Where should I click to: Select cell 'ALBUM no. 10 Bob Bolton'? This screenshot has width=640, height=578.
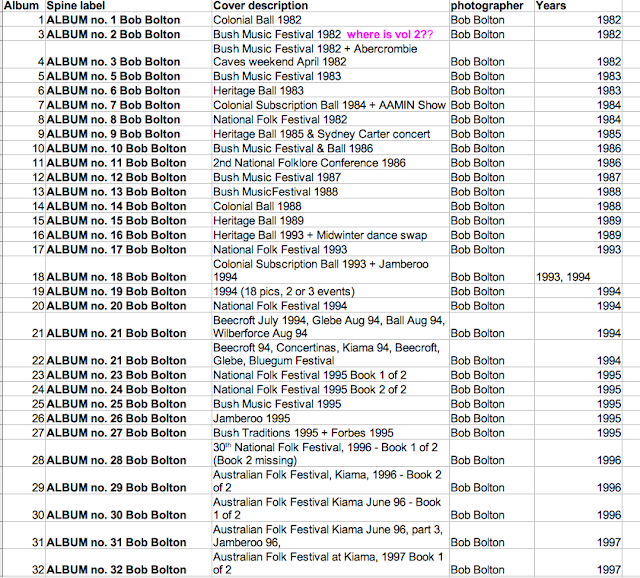(x=128, y=148)
